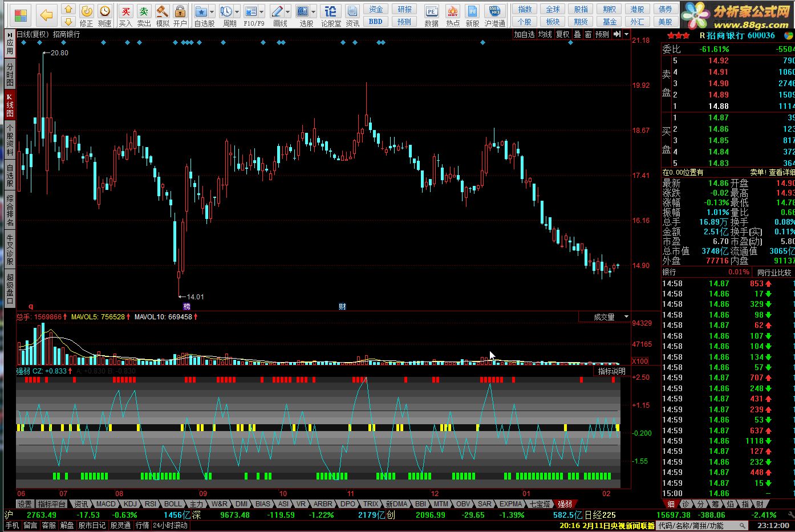Image resolution: width=795 pixels, height=532 pixels.
Task: Click the 资讯 news toolbar icon
Action: pos(352,15)
